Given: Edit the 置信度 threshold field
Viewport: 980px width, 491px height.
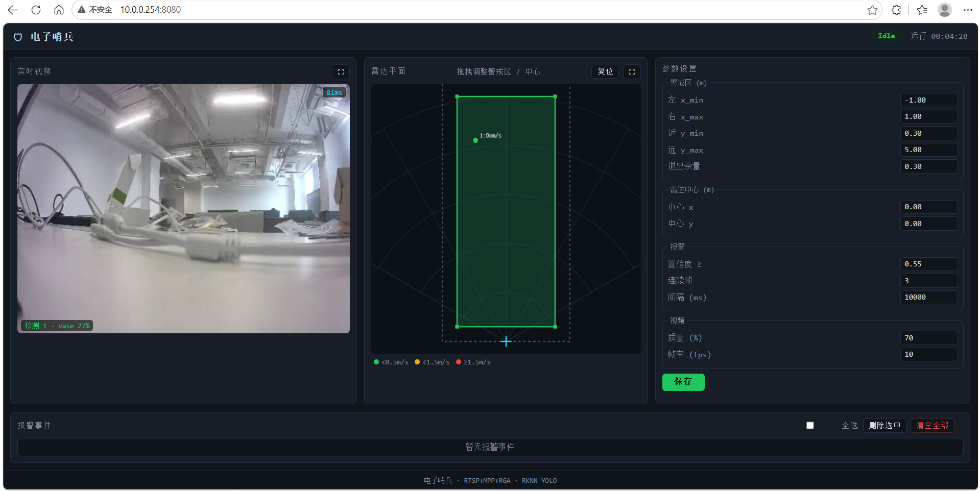Looking at the screenshot, I should pyautogui.click(x=928, y=264).
